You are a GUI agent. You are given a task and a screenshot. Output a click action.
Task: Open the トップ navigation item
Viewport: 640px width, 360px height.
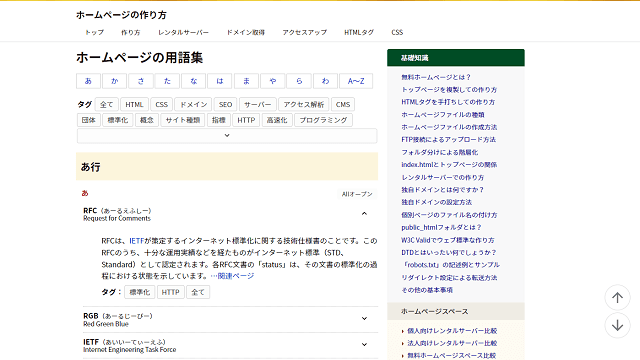coord(94,32)
